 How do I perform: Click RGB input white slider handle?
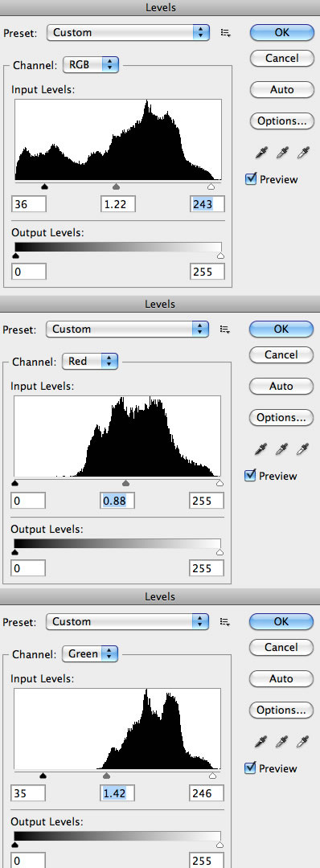coord(211,186)
